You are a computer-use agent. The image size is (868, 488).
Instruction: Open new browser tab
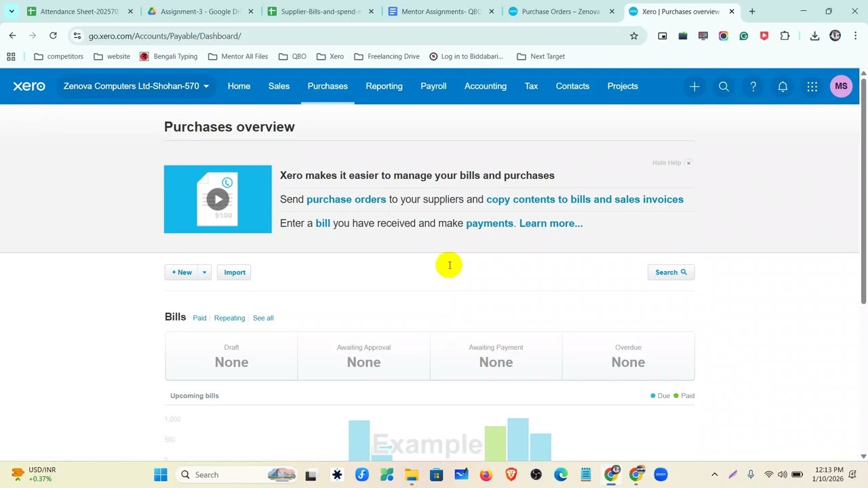(751, 12)
